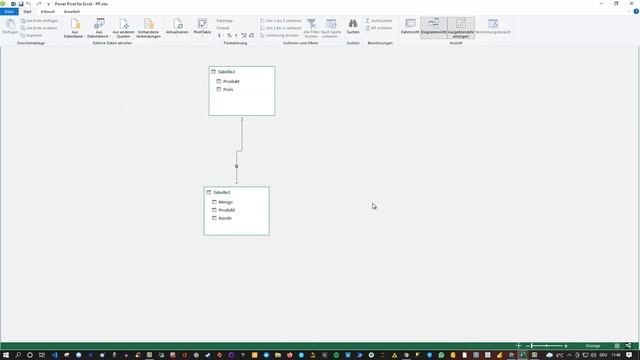Zoom in with the plus button
This screenshot has width=640, height=360.
566,346
